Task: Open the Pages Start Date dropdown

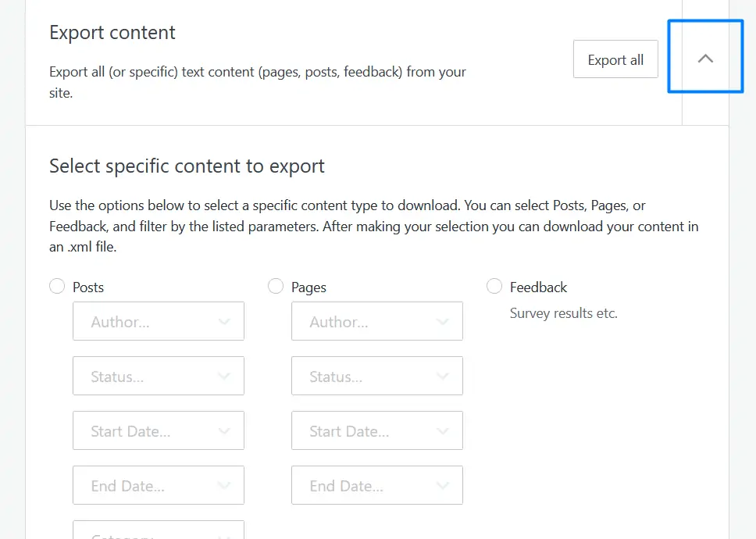Action: pyautogui.click(x=376, y=431)
